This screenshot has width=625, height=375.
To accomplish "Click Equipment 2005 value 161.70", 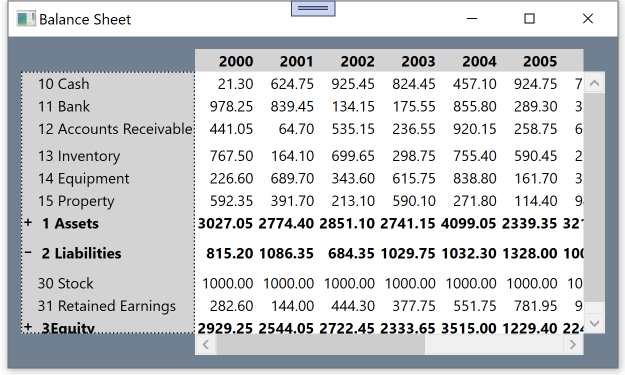I will point(536,179).
